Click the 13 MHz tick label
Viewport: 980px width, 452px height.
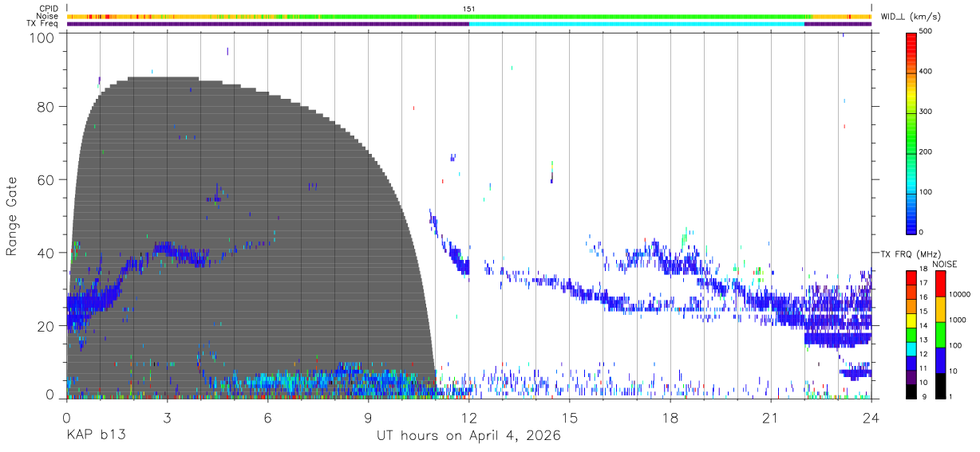(x=923, y=340)
